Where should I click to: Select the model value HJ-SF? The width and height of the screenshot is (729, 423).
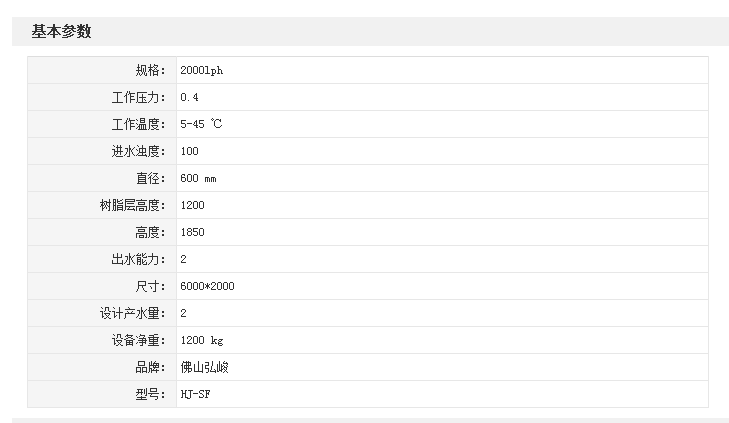click(x=195, y=394)
